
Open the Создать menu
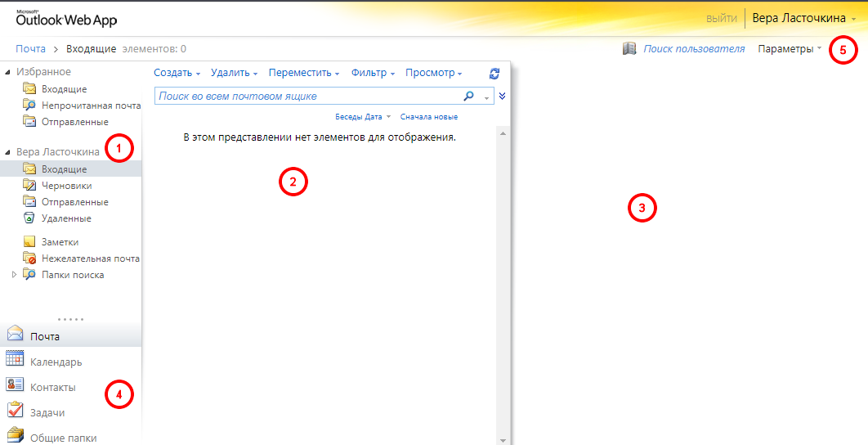177,73
